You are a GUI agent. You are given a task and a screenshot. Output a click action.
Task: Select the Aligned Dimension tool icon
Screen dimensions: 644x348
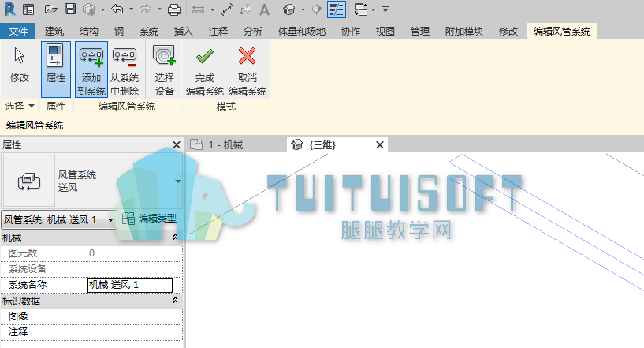pos(227,9)
